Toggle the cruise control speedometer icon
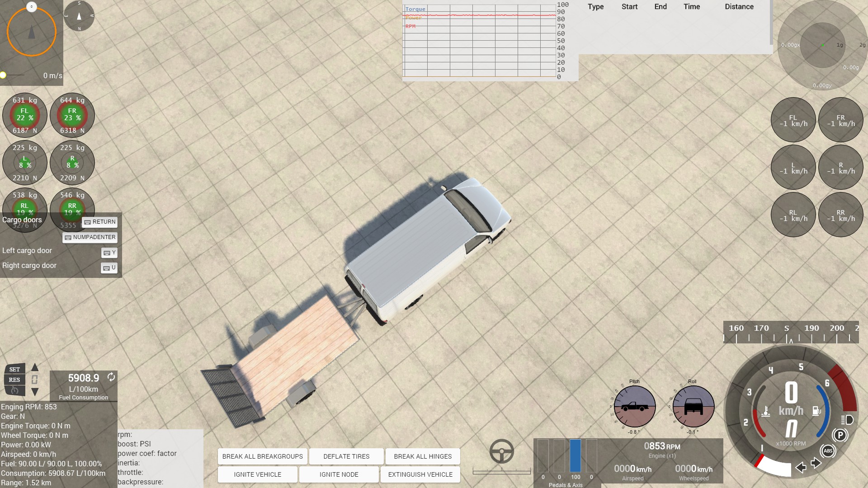 14,390
